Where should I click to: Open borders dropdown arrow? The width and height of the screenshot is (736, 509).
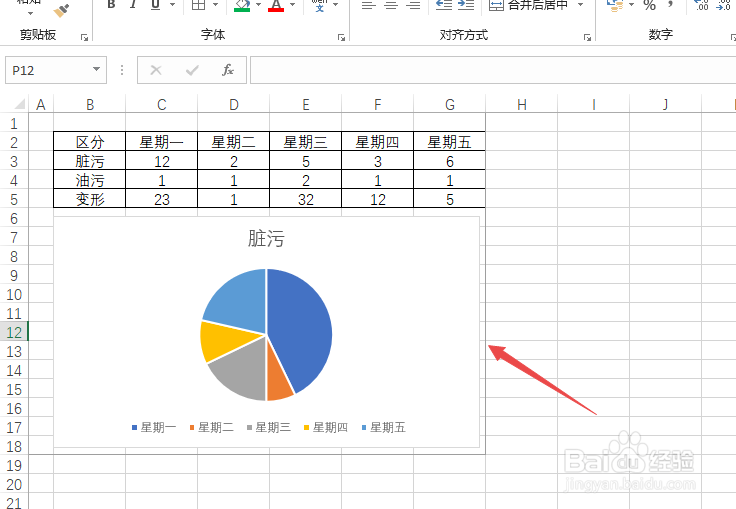(x=215, y=5)
